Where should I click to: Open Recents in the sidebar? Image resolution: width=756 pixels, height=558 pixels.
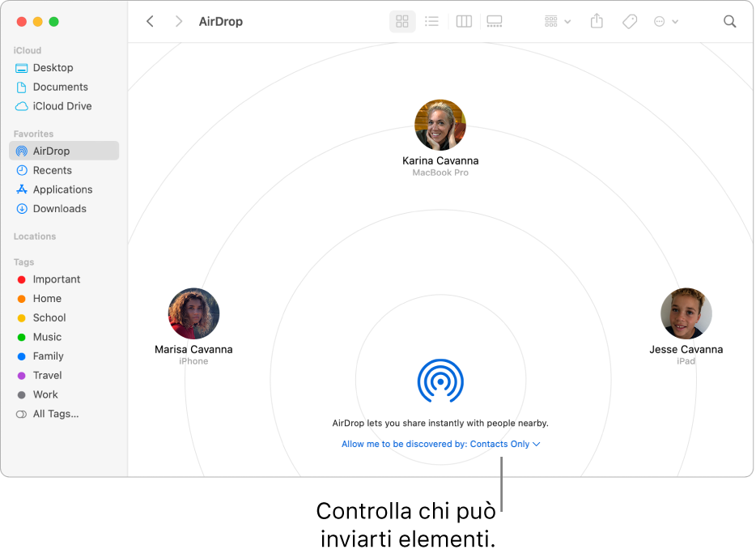pyautogui.click(x=64, y=170)
